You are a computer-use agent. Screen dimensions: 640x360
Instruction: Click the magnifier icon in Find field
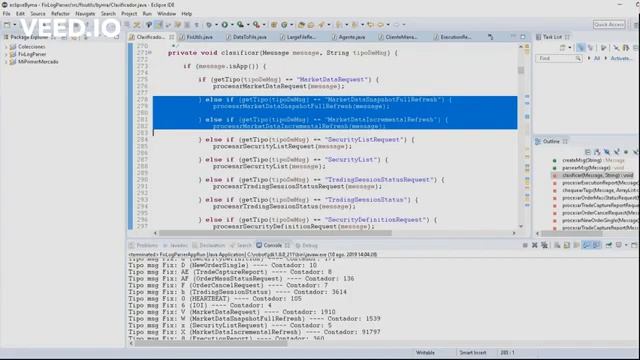click(x=578, y=58)
